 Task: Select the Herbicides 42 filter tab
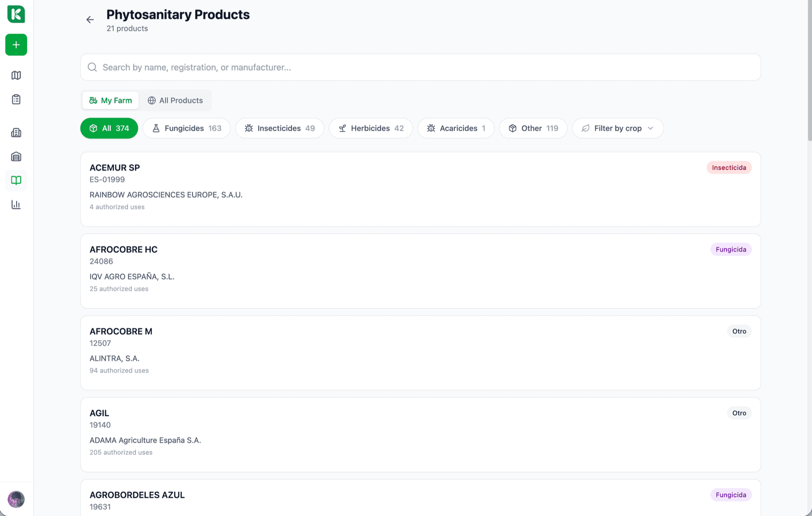(370, 128)
